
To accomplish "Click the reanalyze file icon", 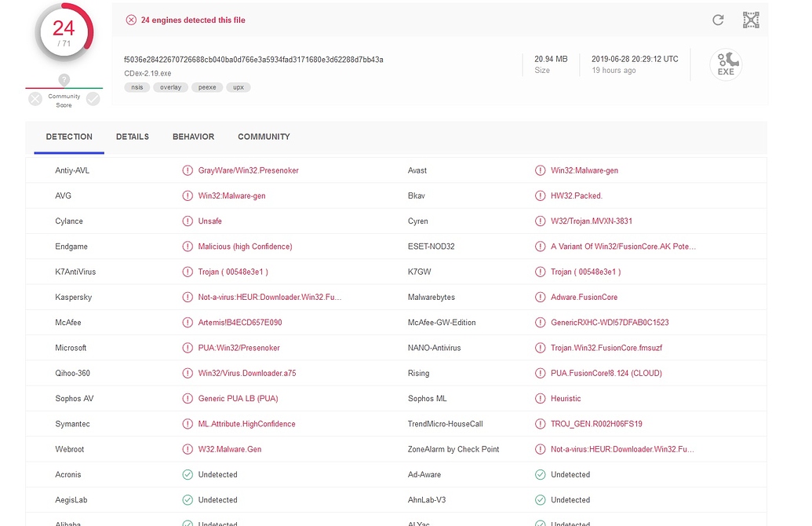I will 718,20.
